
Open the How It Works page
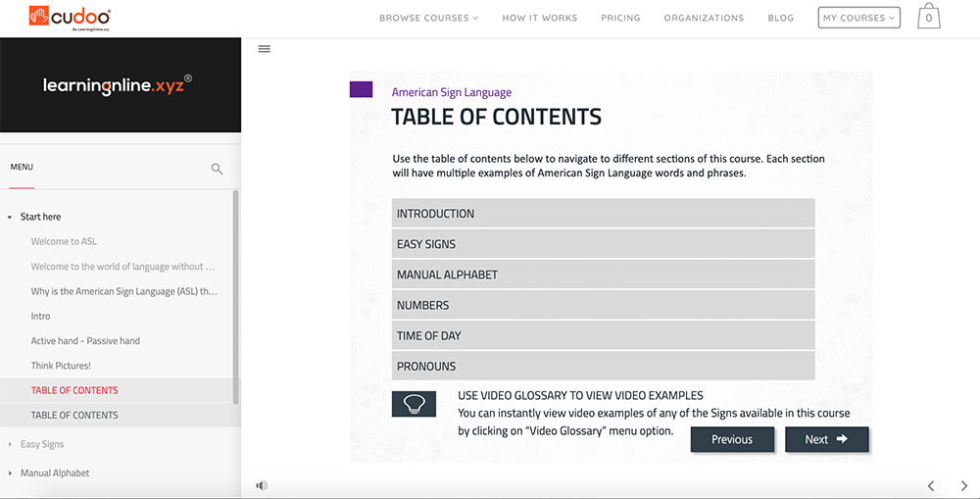tap(539, 18)
